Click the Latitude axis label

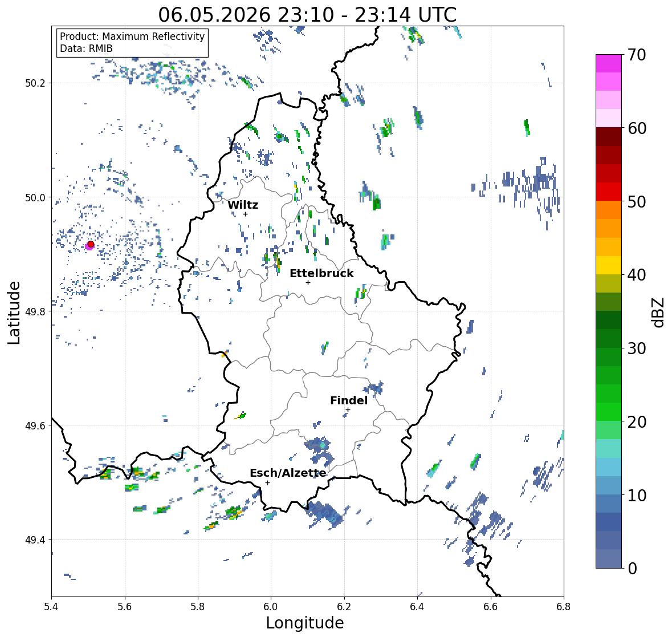[x=14, y=313]
